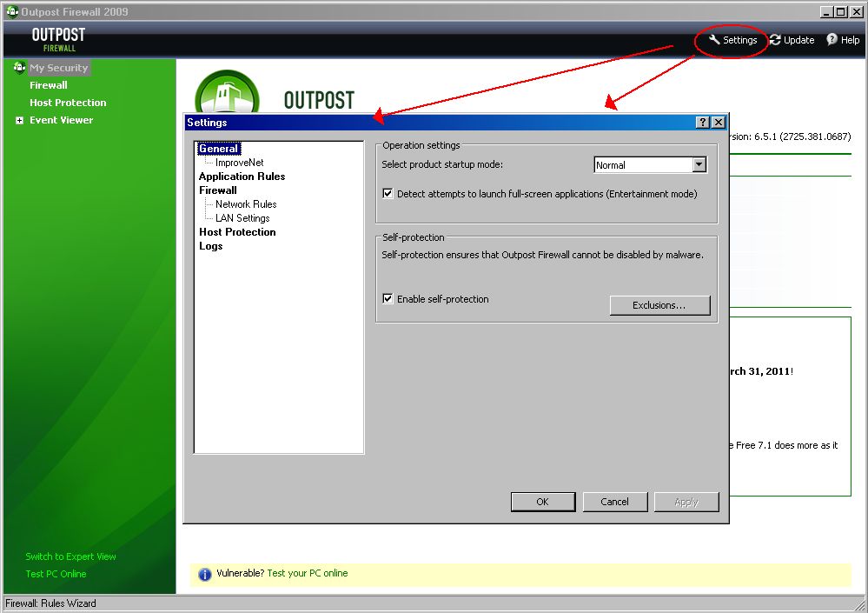Expand the Event Viewer plus node
This screenshot has width=868, height=613.
click(19, 120)
